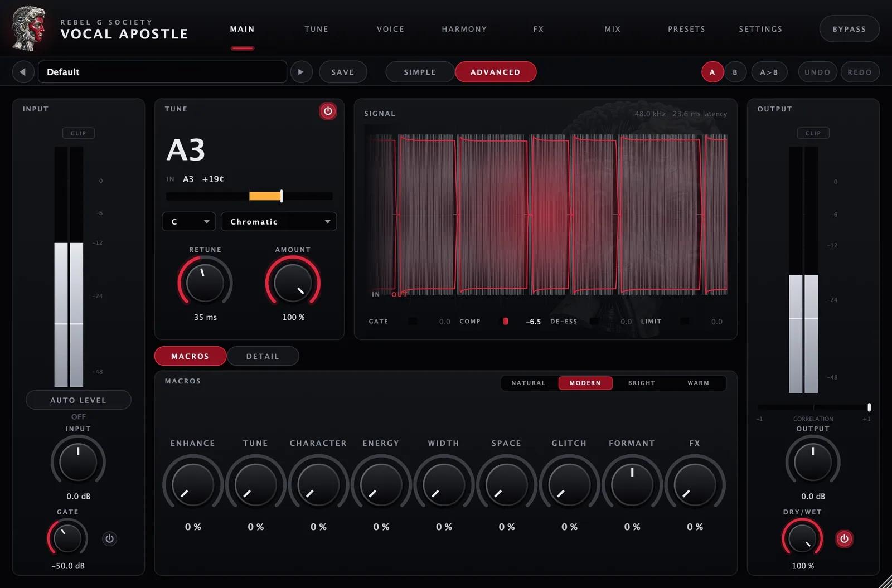The width and height of the screenshot is (892, 588).
Task: Click the Redo button
Action: pyautogui.click(x=860, y=72)
